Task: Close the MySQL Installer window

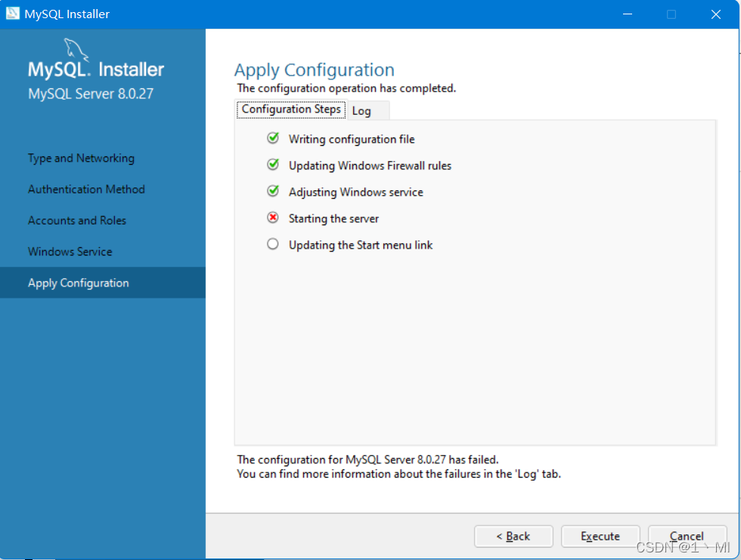Action: point(716,14)
